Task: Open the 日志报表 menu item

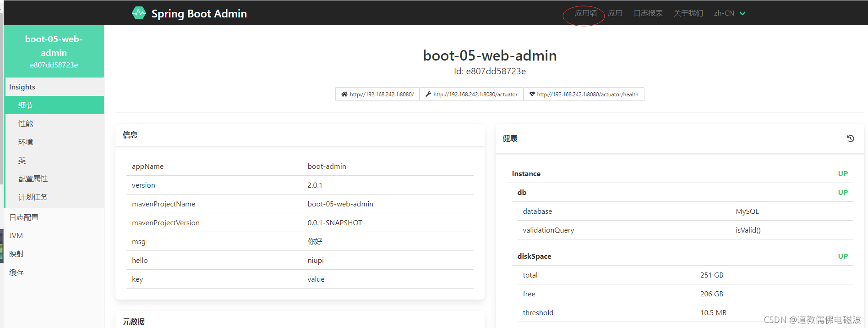Action: coord(648,13)
